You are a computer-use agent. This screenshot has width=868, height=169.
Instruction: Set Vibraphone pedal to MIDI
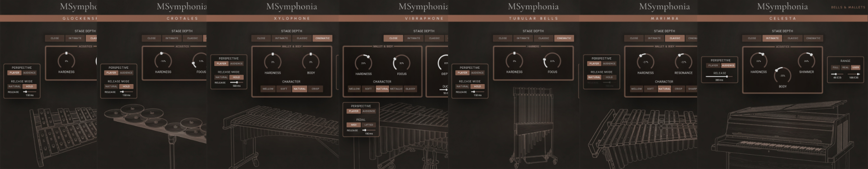click(354, 125)
